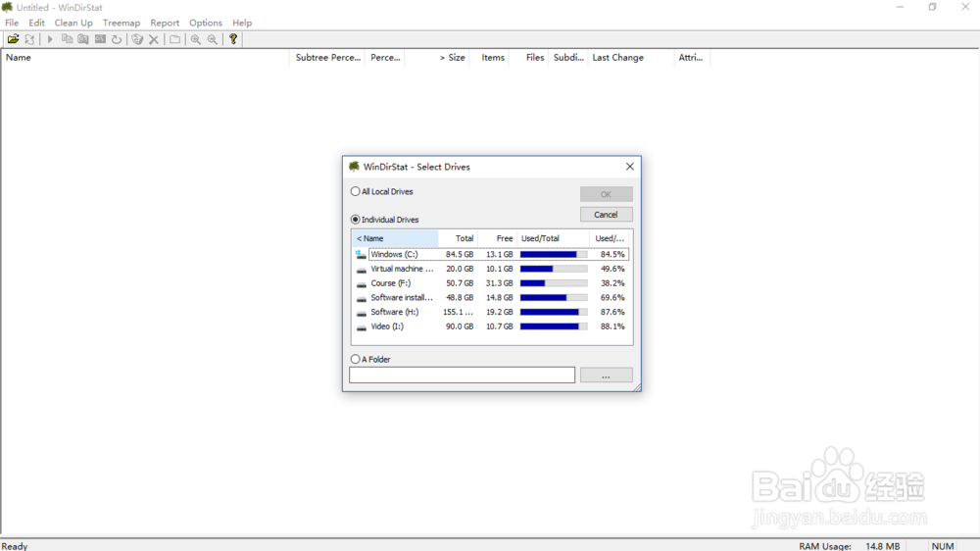Click the Files column header

click(x=529, y=58)
